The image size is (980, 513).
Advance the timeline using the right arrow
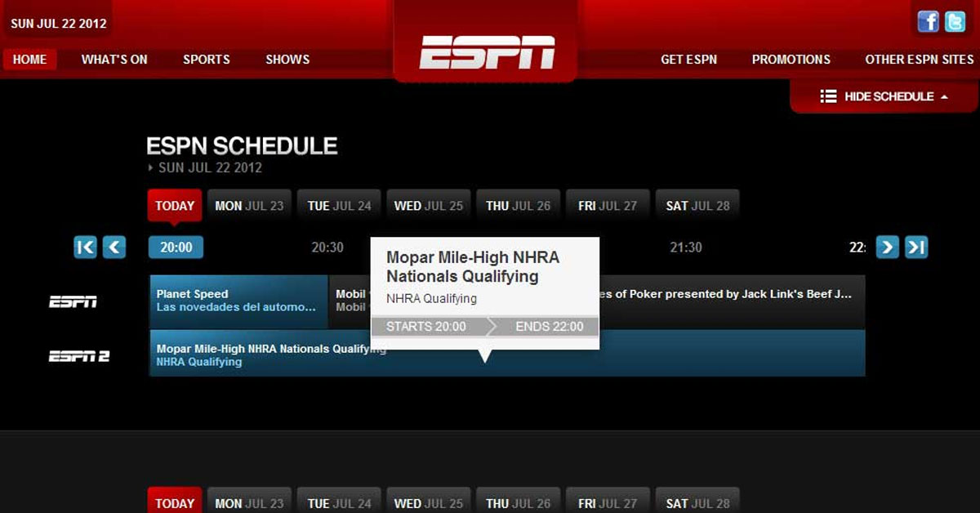coord(887,247)
